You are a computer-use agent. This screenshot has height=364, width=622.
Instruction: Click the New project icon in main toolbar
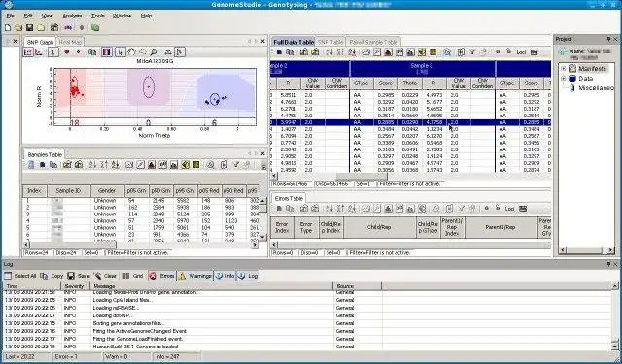pos(8,28)
